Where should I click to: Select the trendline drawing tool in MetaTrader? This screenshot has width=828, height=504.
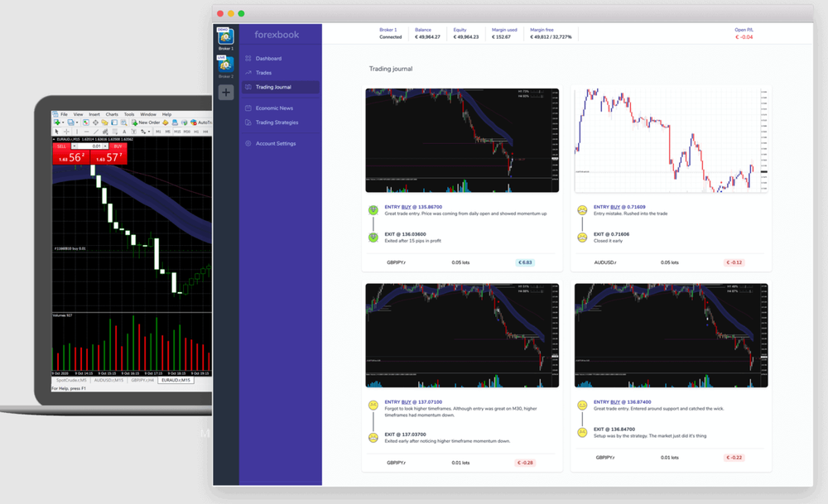tap(96, 132)
